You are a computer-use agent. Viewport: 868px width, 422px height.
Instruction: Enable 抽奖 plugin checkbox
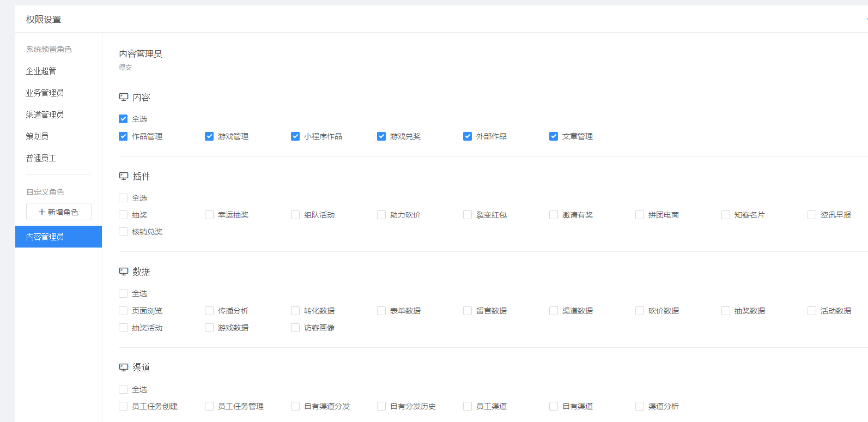[123, 215]
